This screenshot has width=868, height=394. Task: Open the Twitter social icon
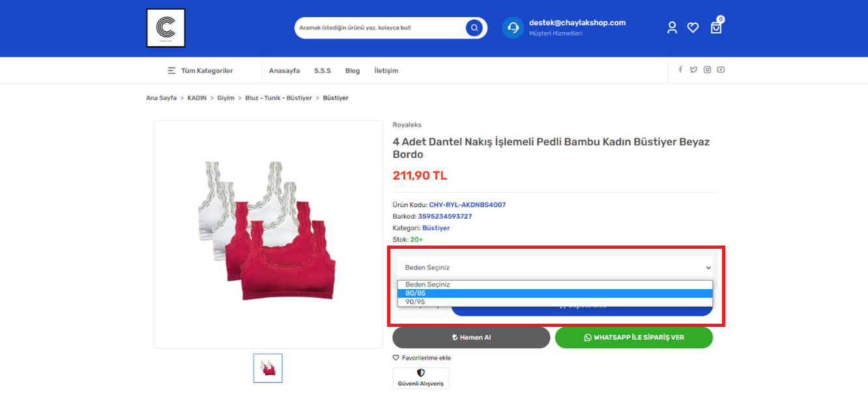point(693,70)
